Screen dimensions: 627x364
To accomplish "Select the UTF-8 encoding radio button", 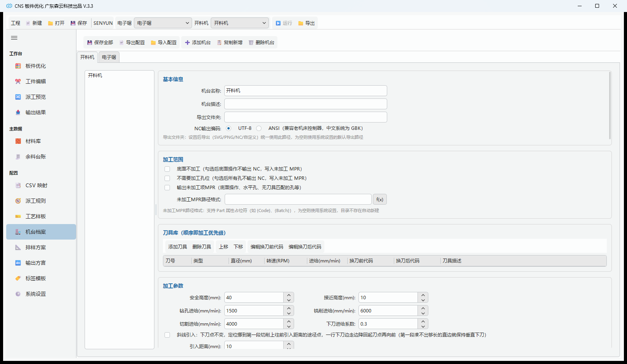I will [x=229, y=128].
